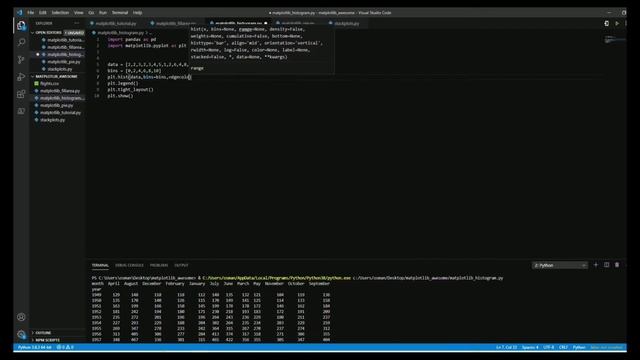Open the Explorer view in activity bar
The height and width of the screenshot is (360, 640).
click(21, 25)
